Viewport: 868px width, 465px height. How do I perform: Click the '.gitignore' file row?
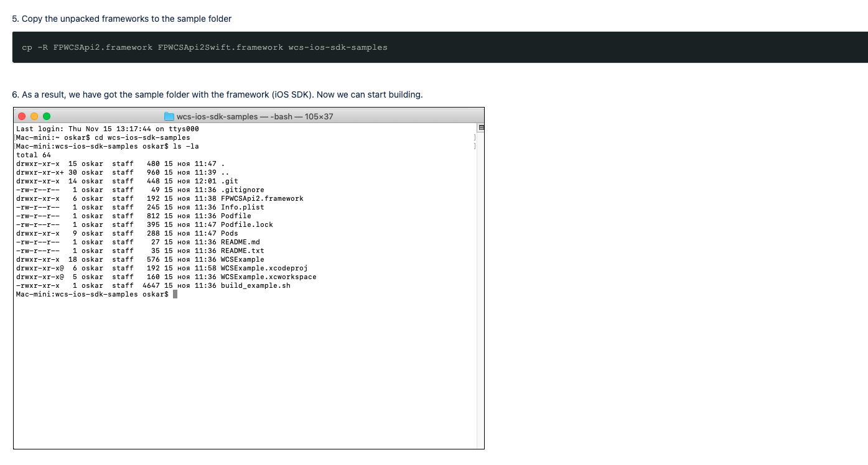(140, 190)
